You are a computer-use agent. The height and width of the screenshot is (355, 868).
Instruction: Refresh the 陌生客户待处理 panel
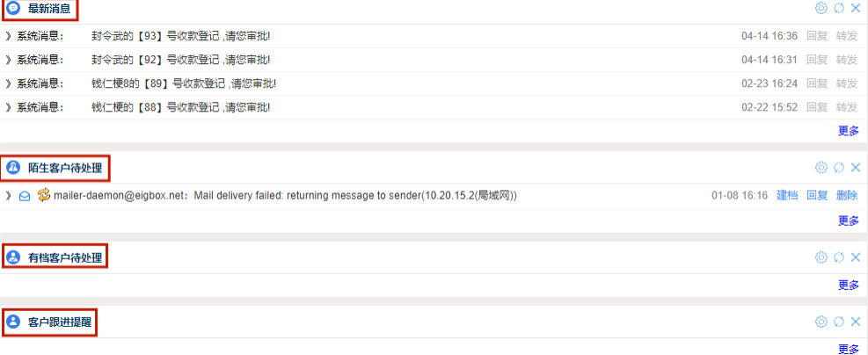[839, 167]
